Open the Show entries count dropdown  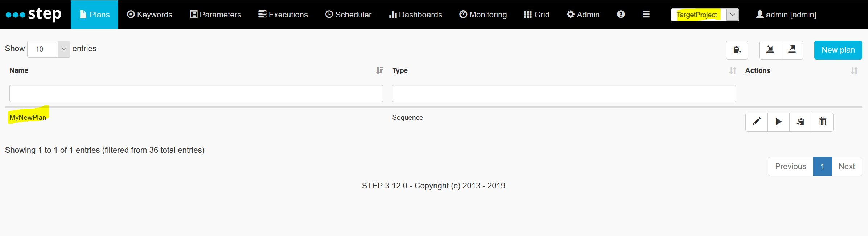[x=49, y=49]
